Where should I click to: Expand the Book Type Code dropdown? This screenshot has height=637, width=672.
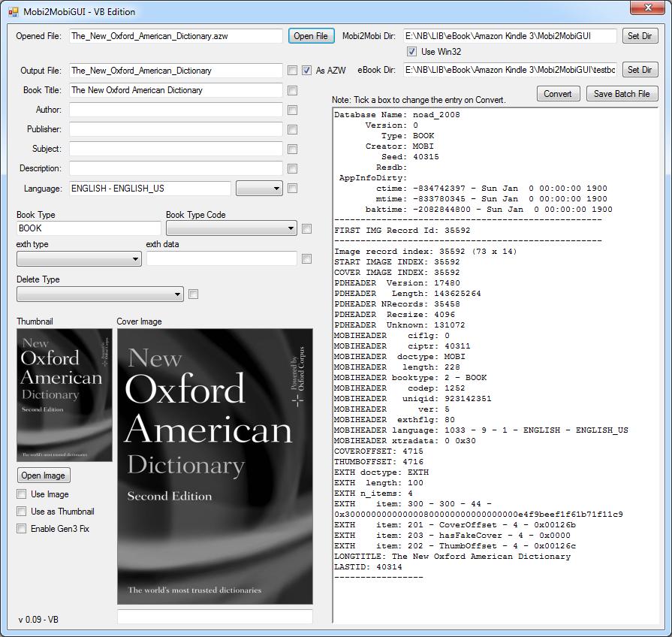pyautogui.click(x=231, y=228)
